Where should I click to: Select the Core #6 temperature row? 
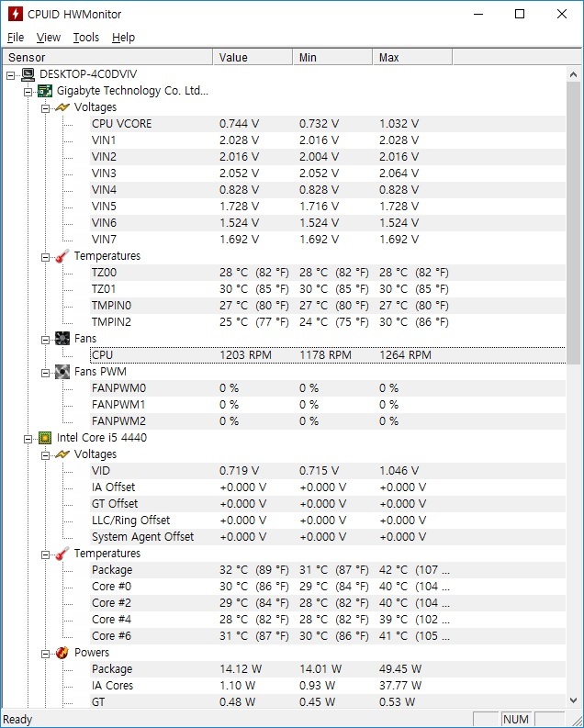click(x=328, y=636)
